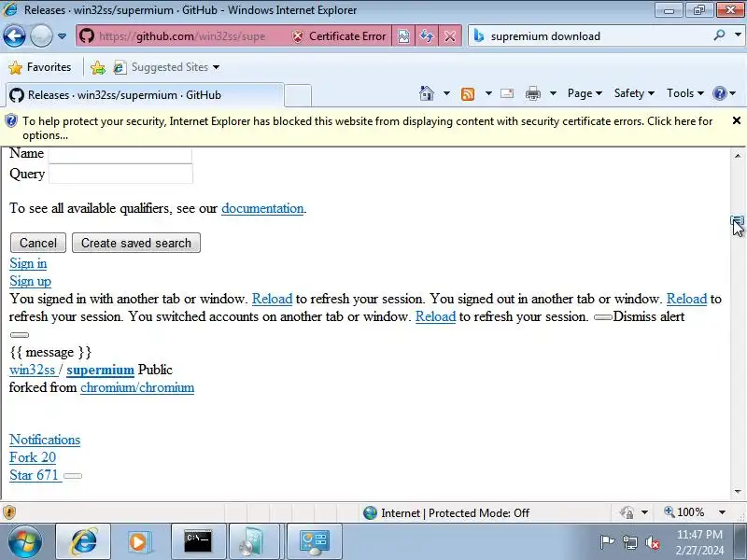The image size is (747, 560).
Task: Click the Certificate Error indicator
Action: click(x=338, y=36)
